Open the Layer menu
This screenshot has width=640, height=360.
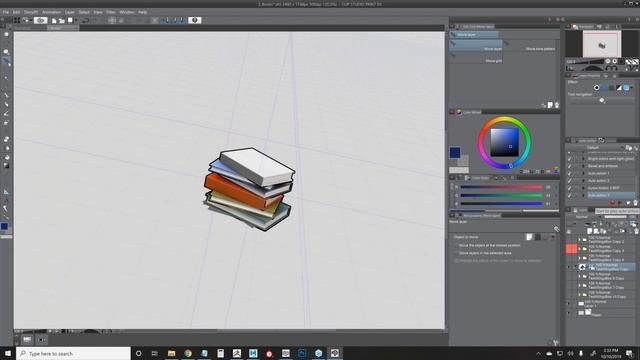pyautogui.click(x=70, y=12)
